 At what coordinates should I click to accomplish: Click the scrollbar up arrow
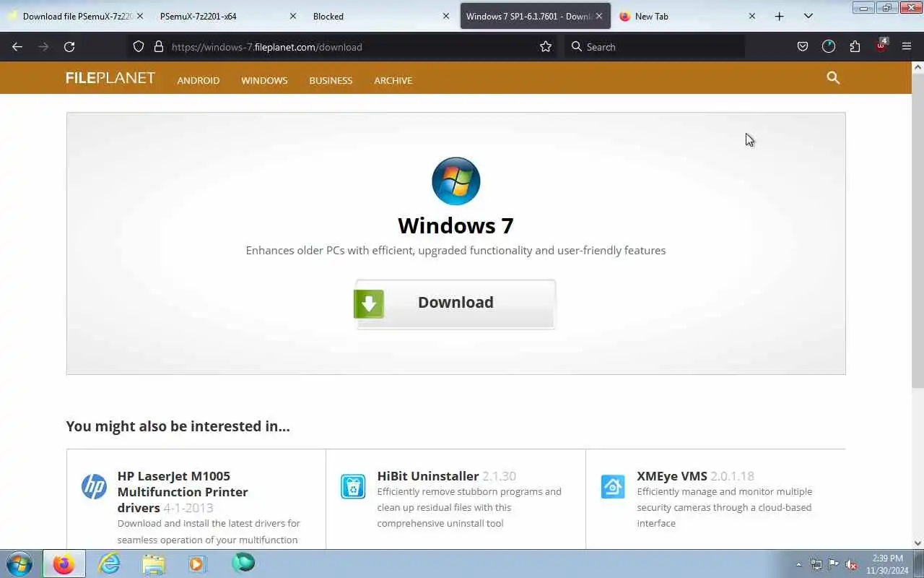pyautogui.click(x=918, y=67)
